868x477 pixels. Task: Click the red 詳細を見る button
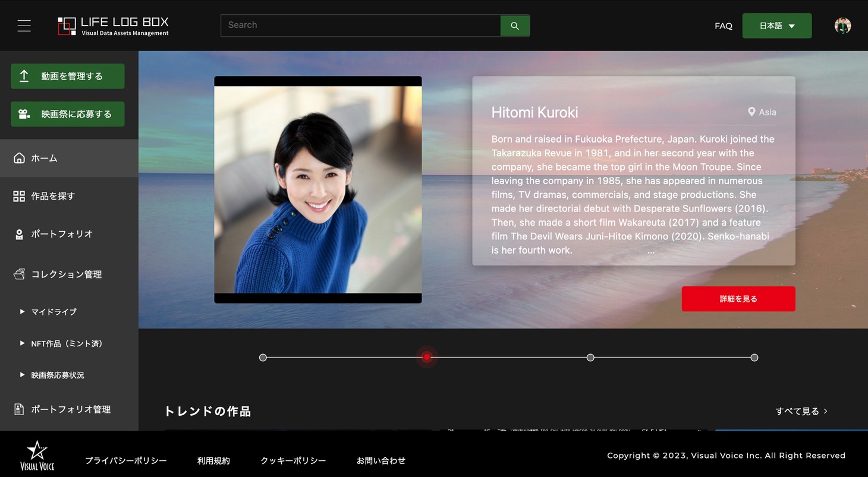[x=738, y=299]
